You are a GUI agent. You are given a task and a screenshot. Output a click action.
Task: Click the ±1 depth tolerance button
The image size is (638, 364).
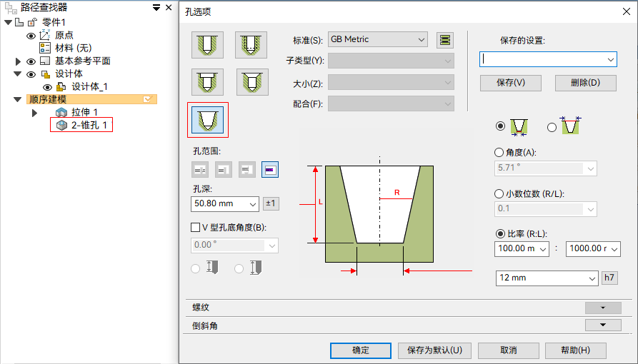[271, 203]
